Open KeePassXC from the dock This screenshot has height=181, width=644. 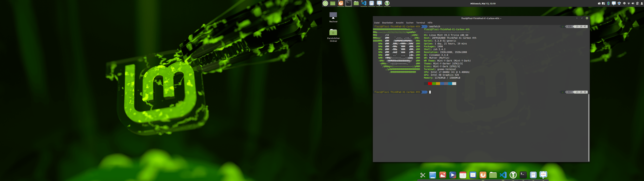pyautogui.click(x=513, y=175)
